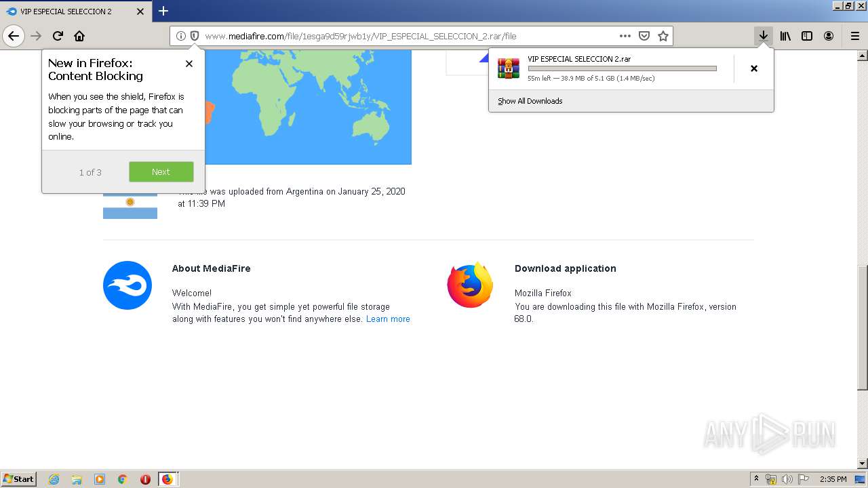Open media player from taskbar
This screenshot has height=488, width=868.
tap(100, 479)
